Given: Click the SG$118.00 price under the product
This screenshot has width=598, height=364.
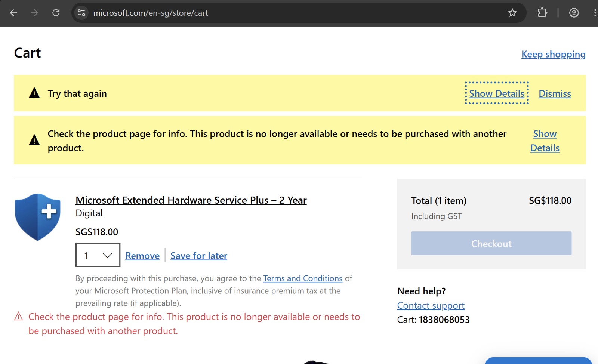Looking at the screenshot, I should [x=97, y=232].
